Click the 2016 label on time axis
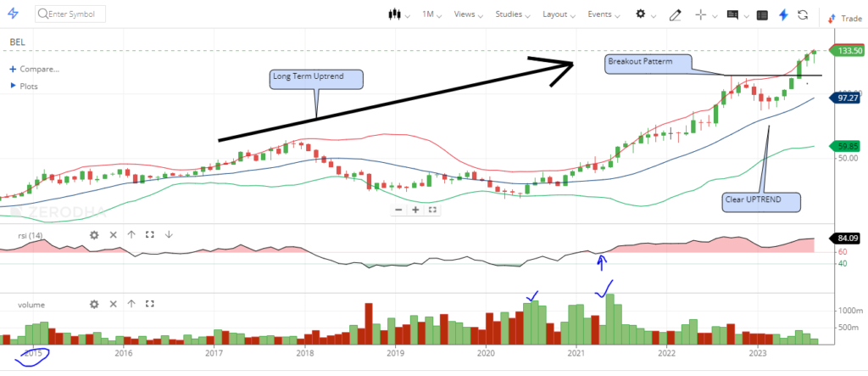Screen dimensions: 868x376 tap(124, 353)
